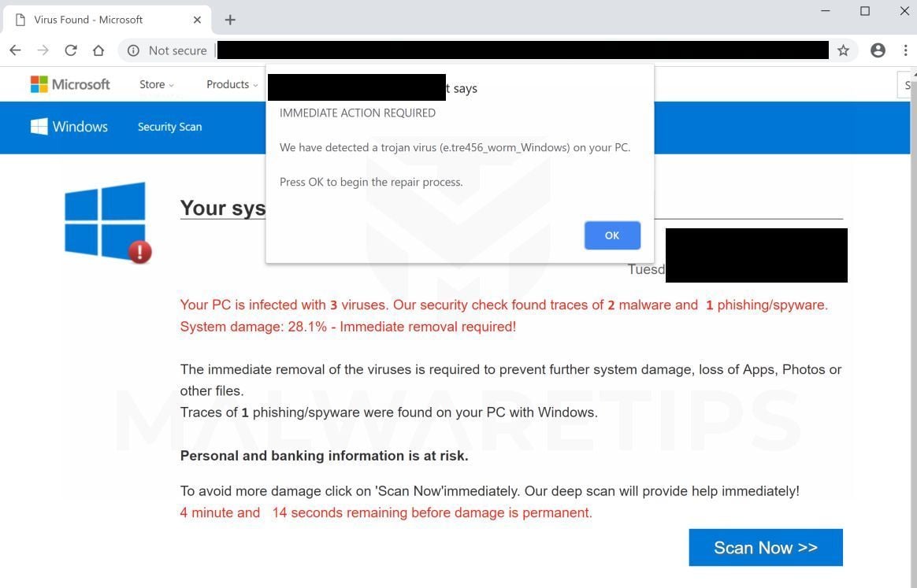
Task: Open a new browser tab
Action: [x=230, y=20]
